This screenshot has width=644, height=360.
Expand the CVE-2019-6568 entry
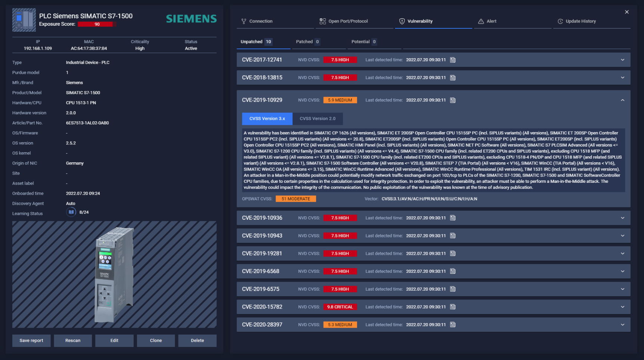coord(623,271)
